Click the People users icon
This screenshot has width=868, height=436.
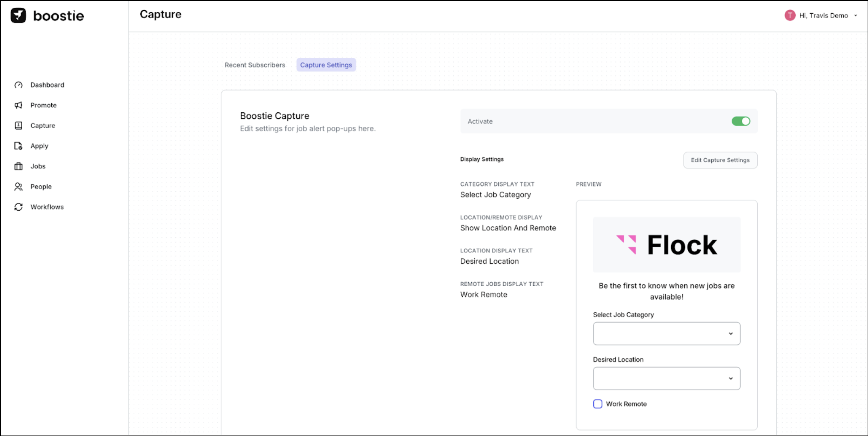tap(19, 187)
